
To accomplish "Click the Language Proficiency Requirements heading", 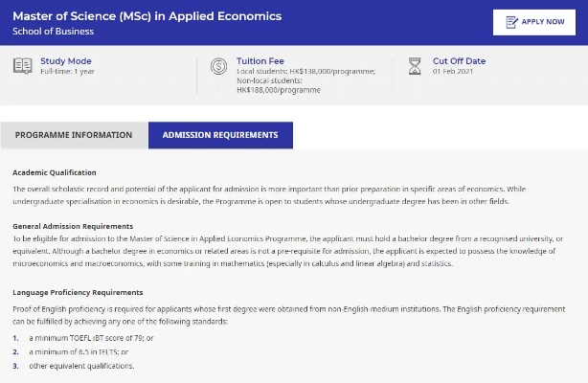I will click(78, 291).
